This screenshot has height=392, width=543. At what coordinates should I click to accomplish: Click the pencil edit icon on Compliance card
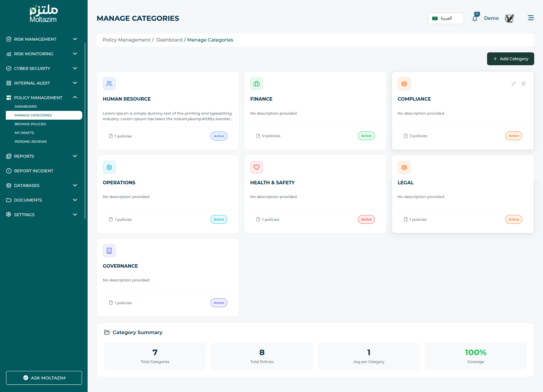pyautogui.click(x=513, y=84)
